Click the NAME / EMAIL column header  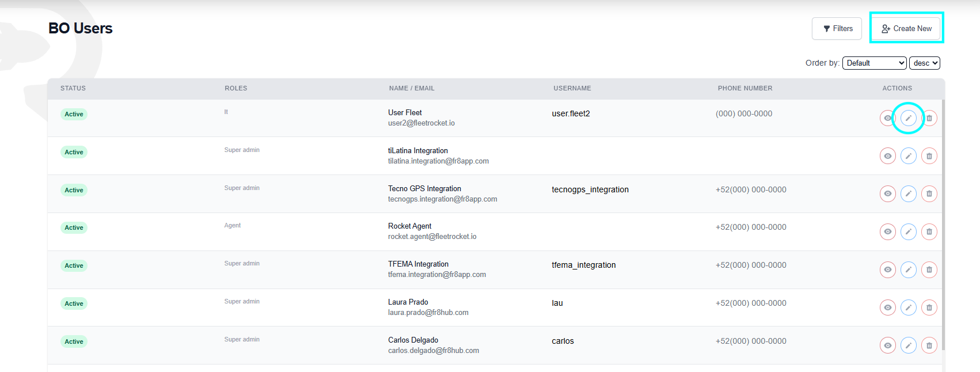coord(412,88)
